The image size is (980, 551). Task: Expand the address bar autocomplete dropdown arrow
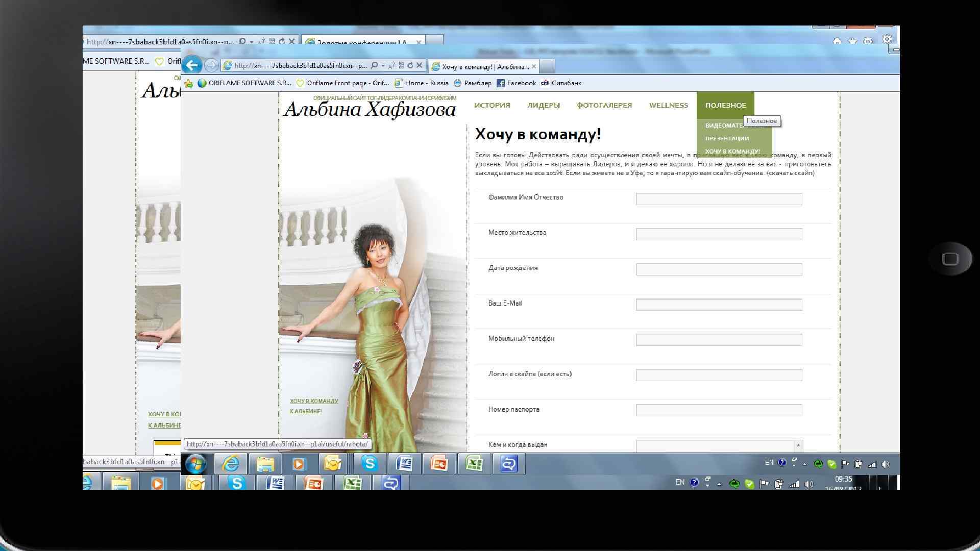(x=383, y=66)
